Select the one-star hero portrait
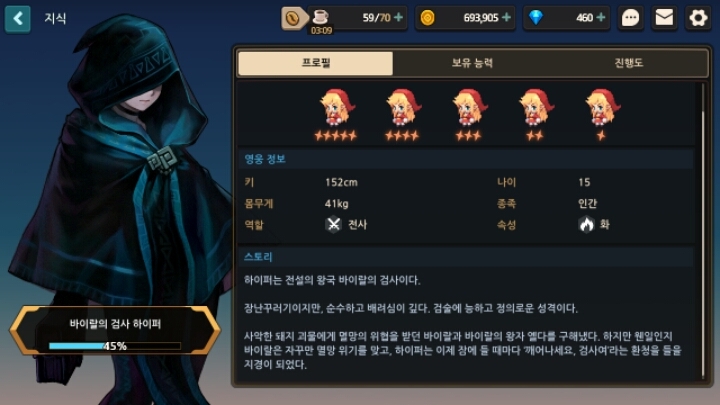The image size is (720, 405). coord(601,114)
